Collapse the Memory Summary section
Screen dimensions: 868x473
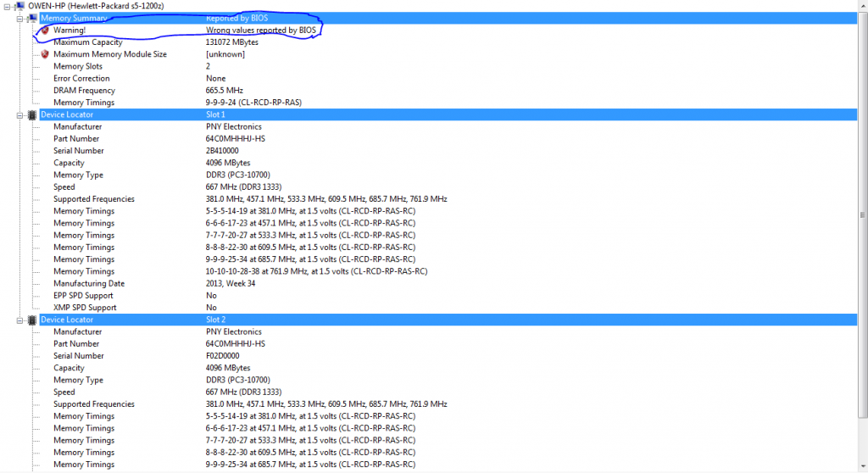coord(20,18)
